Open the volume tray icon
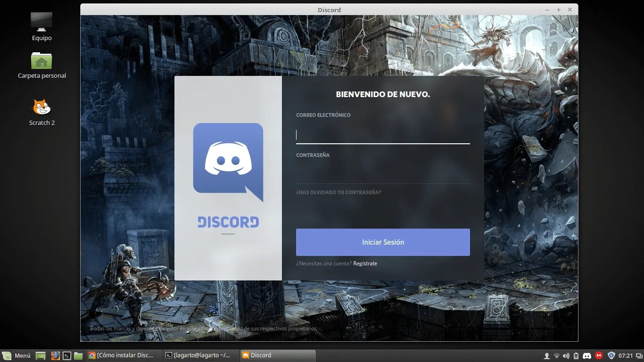This screenshot has width=644, height=362. (566, 356)
